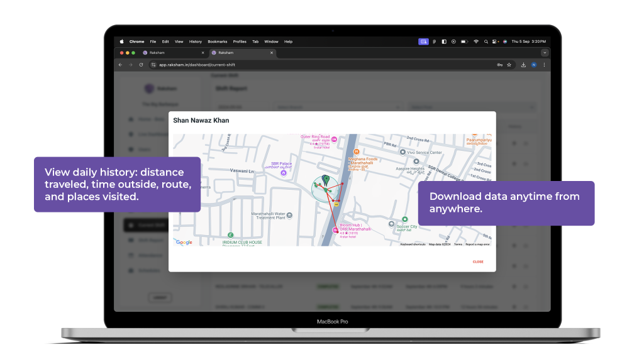
Task: Select the Meghana Foods restaurant marker
Action: 357,151
